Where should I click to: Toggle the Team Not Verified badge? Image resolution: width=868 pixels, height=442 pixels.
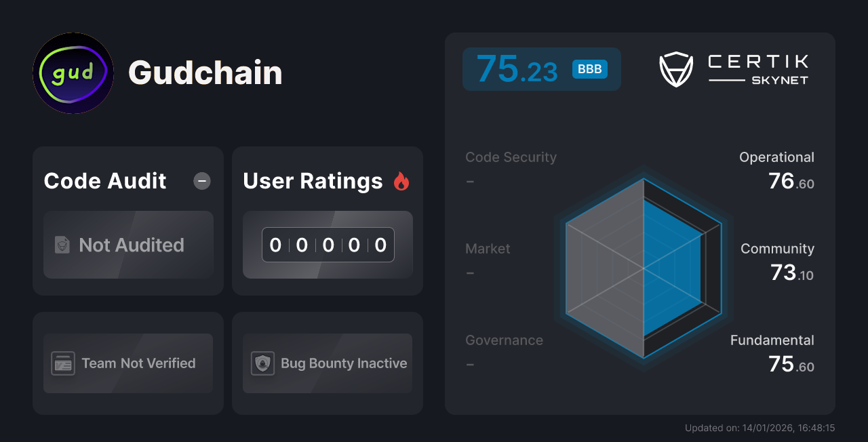(x=127, y=363)
